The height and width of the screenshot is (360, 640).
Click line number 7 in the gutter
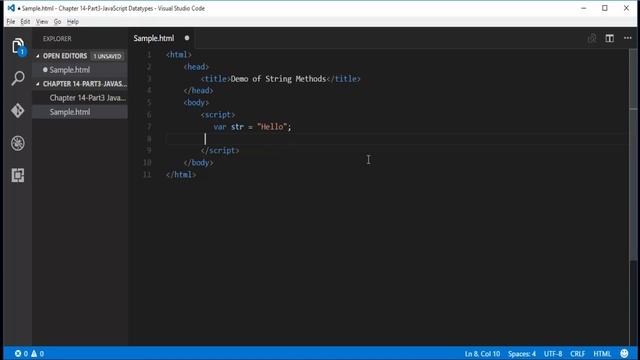pos(149,127)
